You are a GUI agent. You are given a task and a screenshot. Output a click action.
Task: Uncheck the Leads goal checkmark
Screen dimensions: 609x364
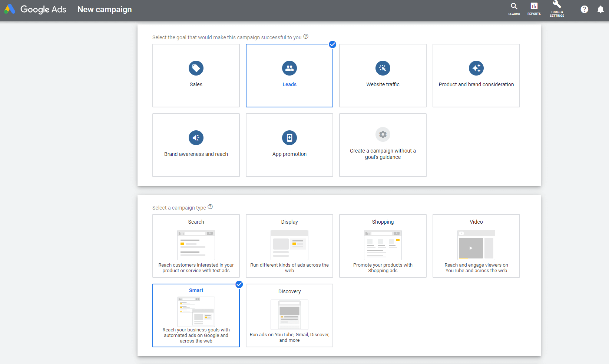click(332, 44)
